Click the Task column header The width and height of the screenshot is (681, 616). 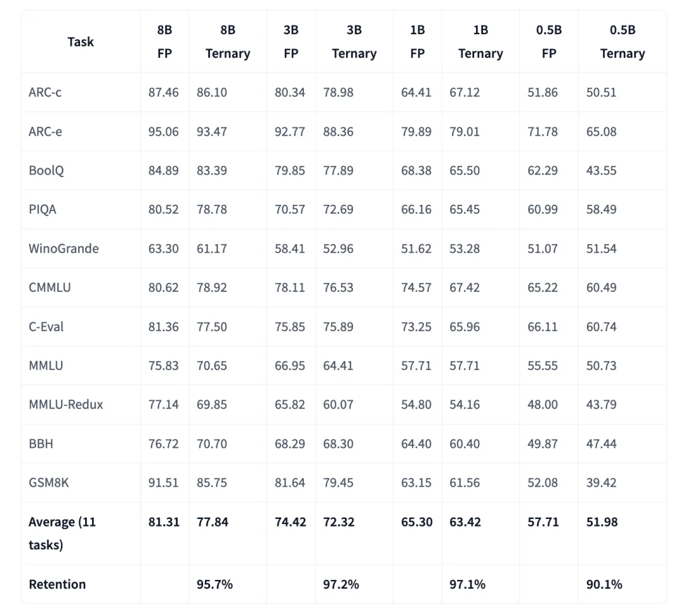click(80, 42)
